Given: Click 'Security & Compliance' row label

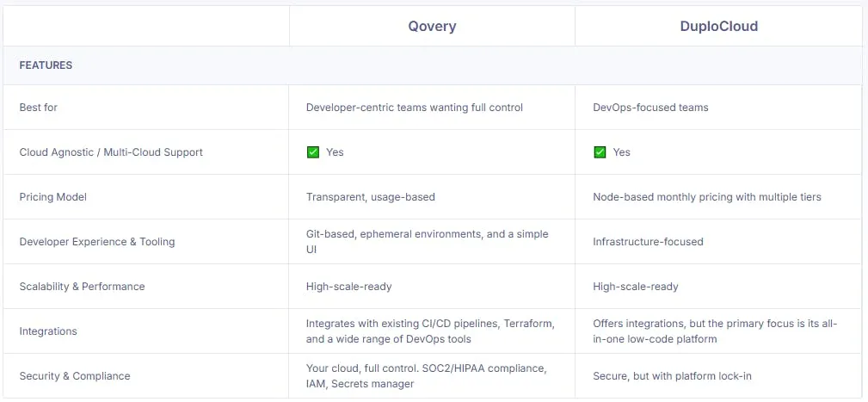Looking at the screenshot, I should [x=75, y=376].
